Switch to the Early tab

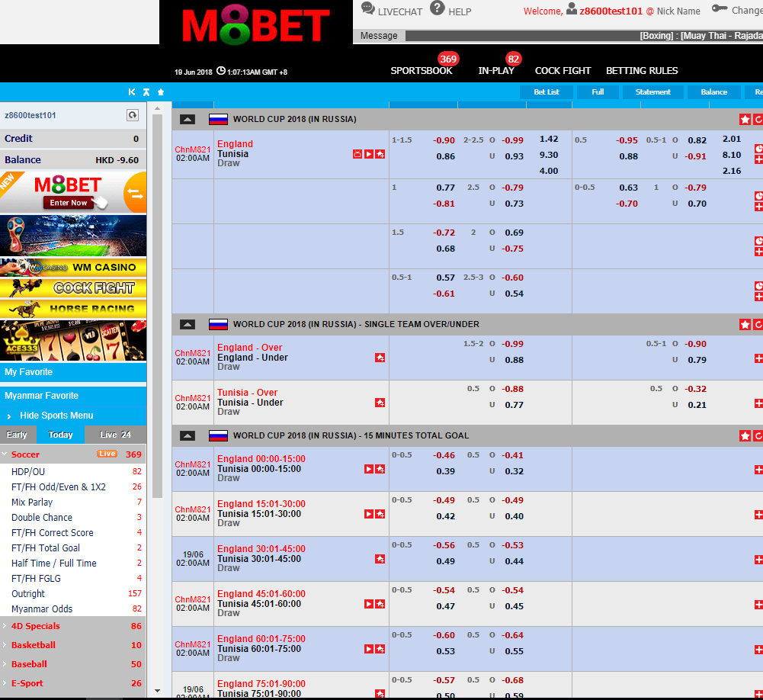(x=17, y=435)
